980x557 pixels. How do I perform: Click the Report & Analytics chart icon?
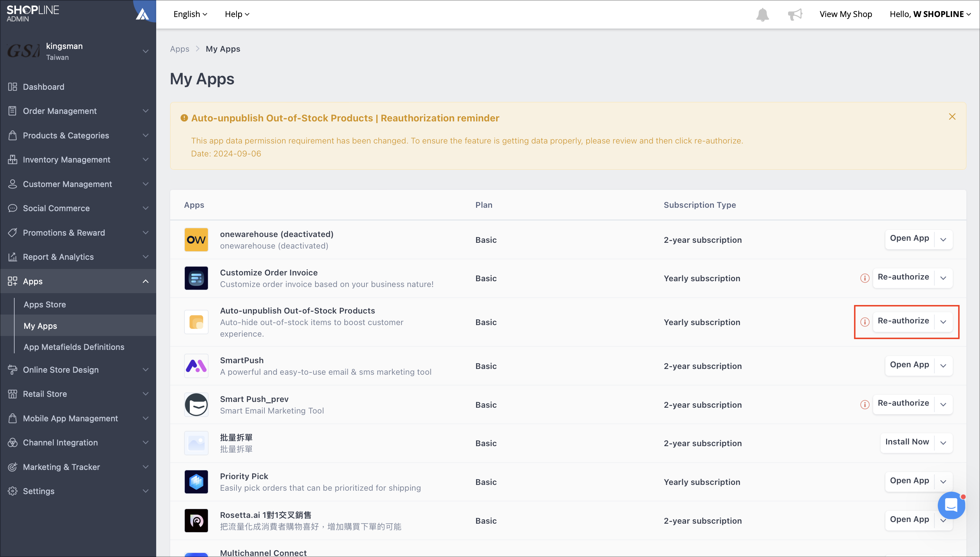13,257
